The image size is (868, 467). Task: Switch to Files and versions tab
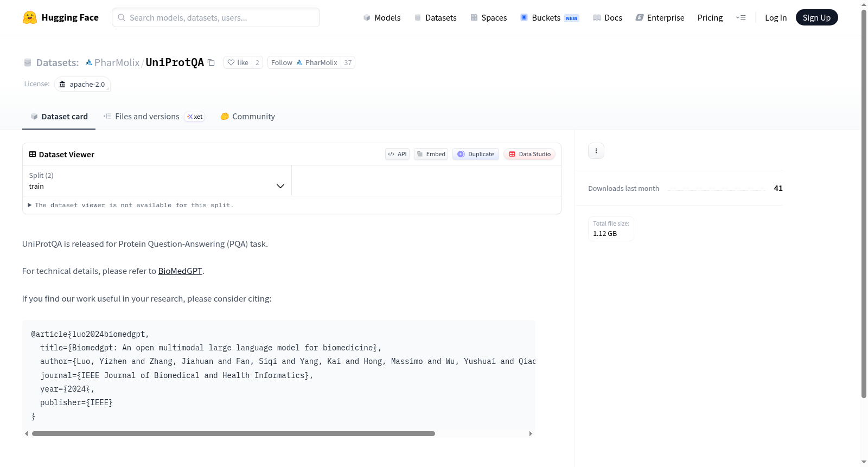(x=154, y=117)
